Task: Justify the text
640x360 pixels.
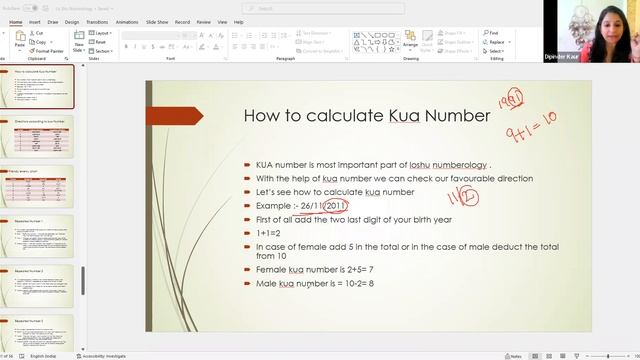Action: click(262, 47)
